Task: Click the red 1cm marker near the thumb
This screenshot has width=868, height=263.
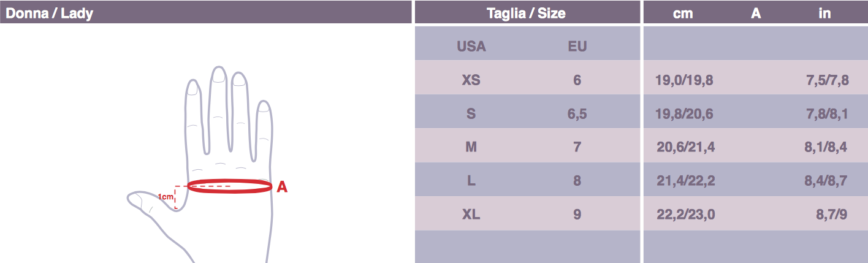Action: [166, 197]
